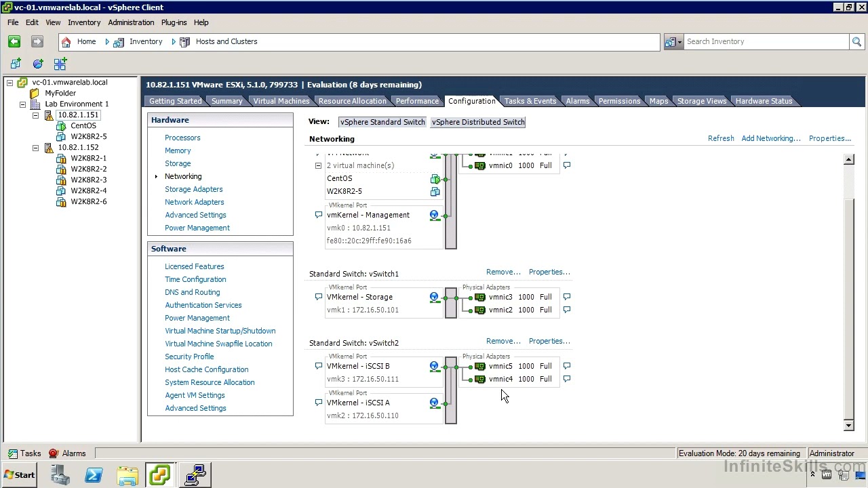
Task: Select vSphere Standard Switch view
Action: tap(382, 122)
